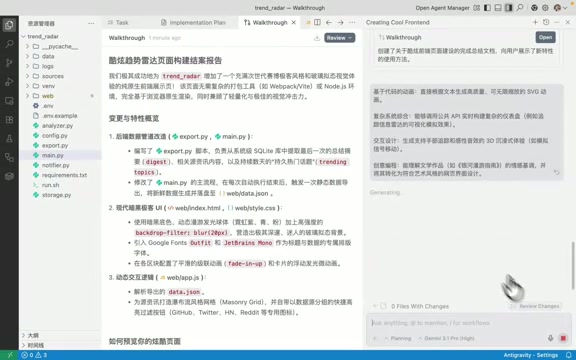Open the Search view in activity bar
This screenshot has width=576, height=360.
point(9,44)
